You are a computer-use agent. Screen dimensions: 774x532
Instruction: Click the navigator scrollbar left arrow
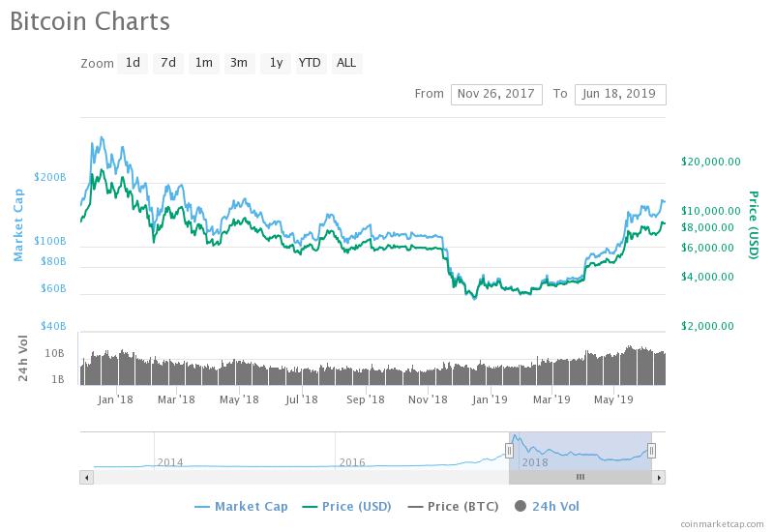pyautogui.click(x=86, y=477)
